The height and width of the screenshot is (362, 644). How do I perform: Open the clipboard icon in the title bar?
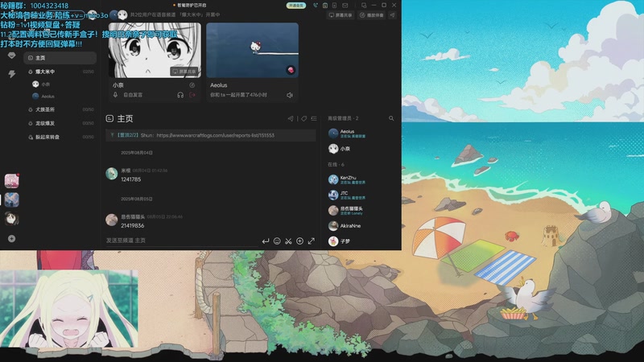coord(325,6)
